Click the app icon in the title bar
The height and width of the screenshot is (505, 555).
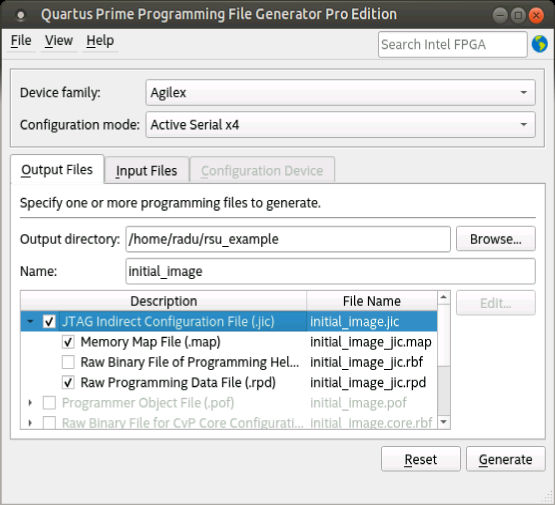(x=21, y=15)
